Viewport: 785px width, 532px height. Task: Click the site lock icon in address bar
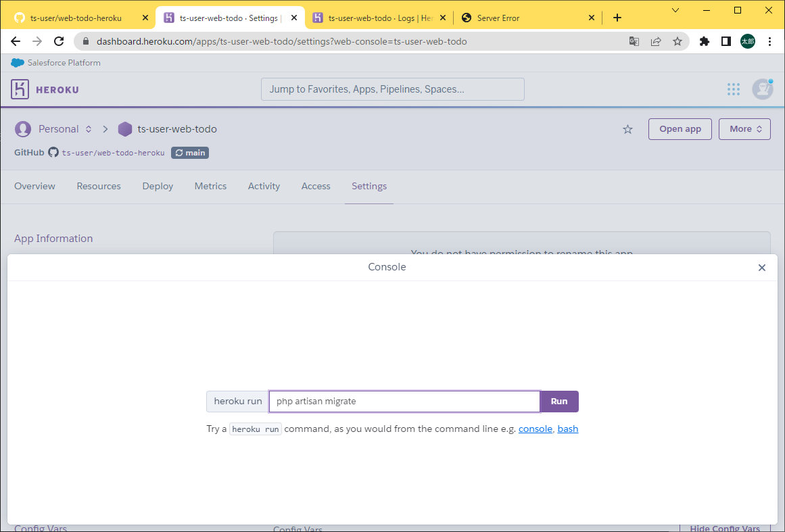(86, 41)
